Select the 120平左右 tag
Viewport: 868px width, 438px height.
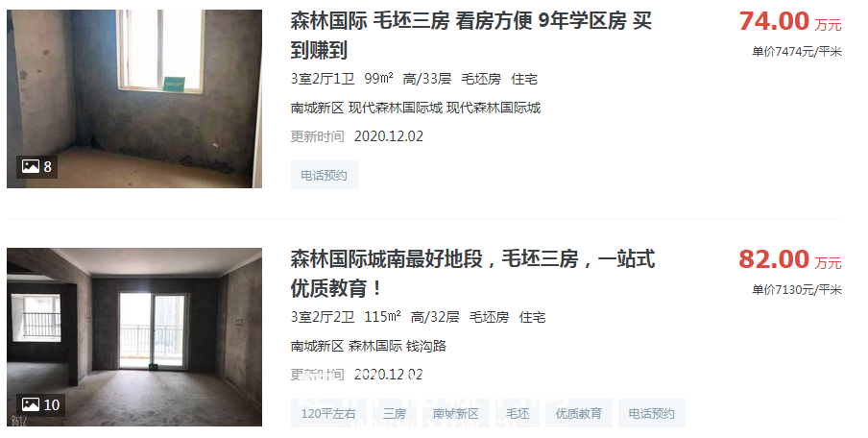(328, 413)
